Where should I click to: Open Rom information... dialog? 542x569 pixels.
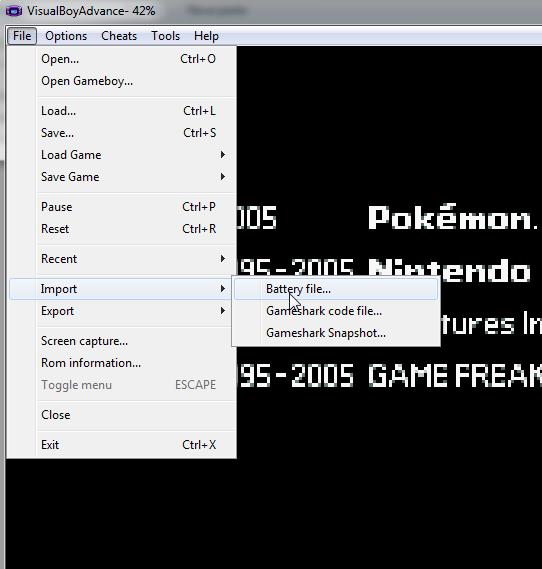pos(122,363)
